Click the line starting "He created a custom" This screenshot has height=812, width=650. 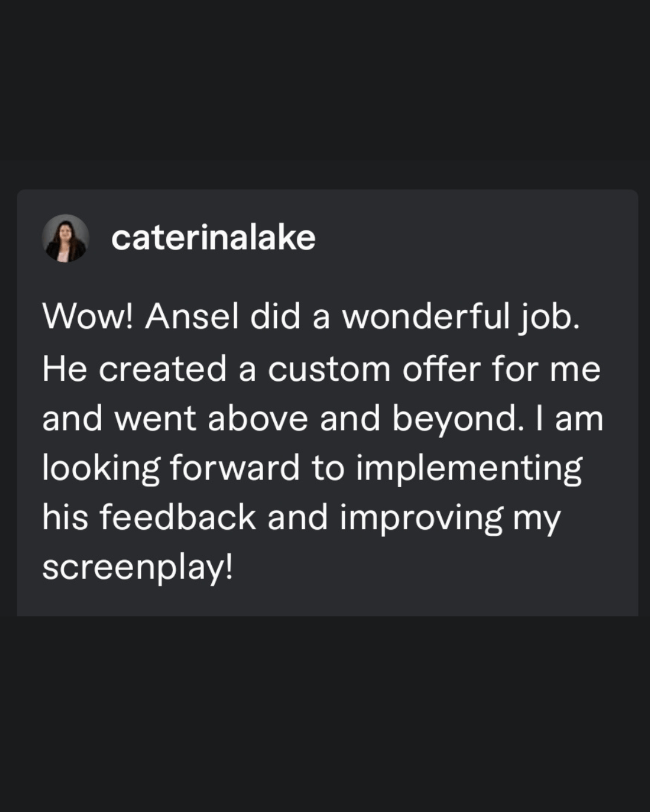tap(321, 369)
